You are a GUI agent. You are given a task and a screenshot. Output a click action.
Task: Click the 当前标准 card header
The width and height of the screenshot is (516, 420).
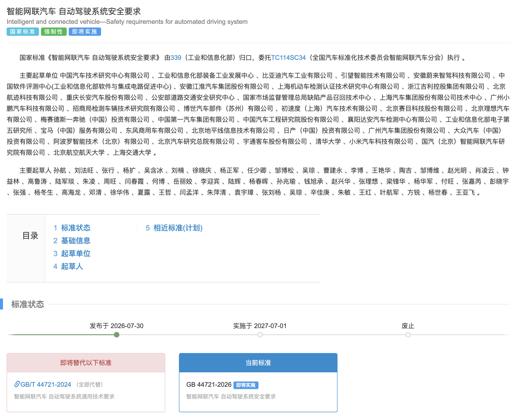coord(258,363)
